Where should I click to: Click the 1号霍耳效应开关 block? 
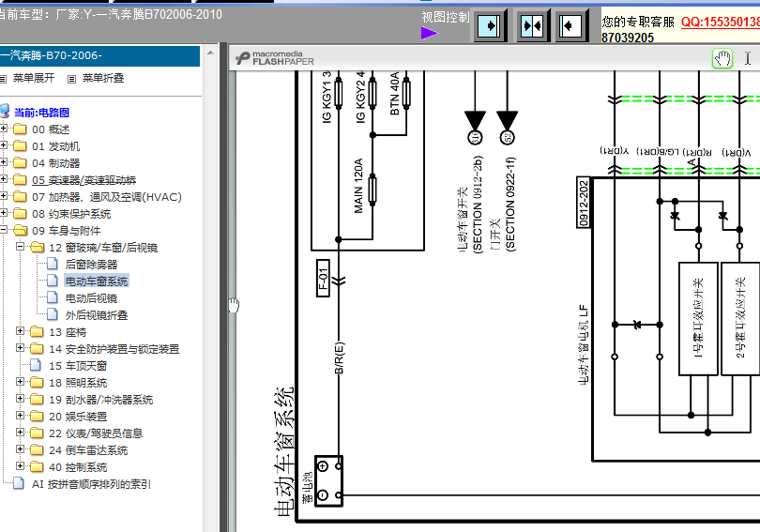[698, 319]
